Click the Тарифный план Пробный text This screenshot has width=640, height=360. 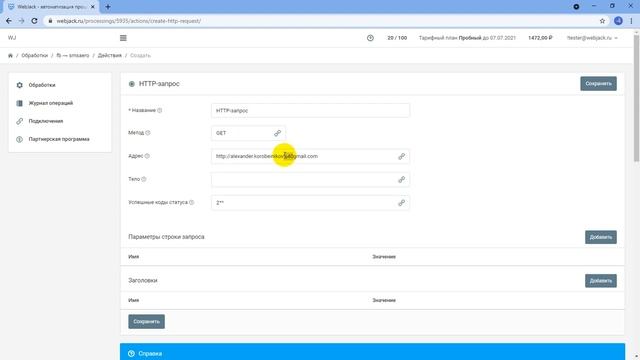click(467, 38)
